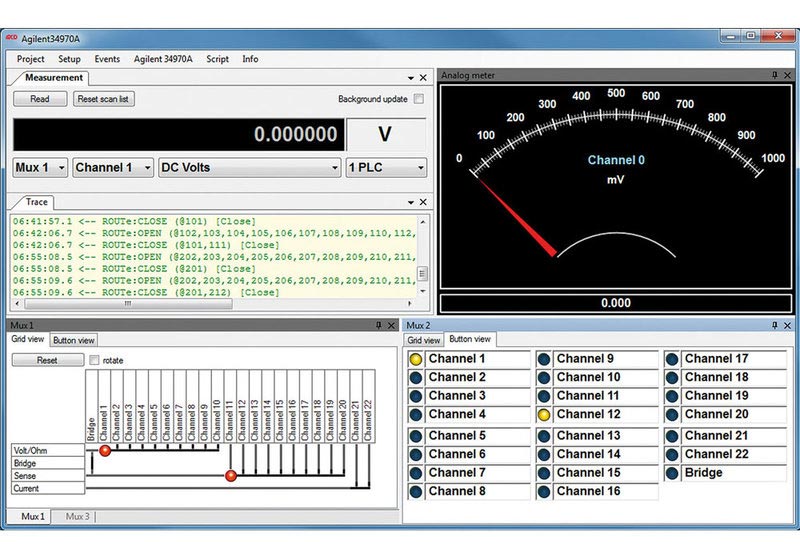
Task: Open the 1 PLC integration dropdown
Action: tap(386, 168)
